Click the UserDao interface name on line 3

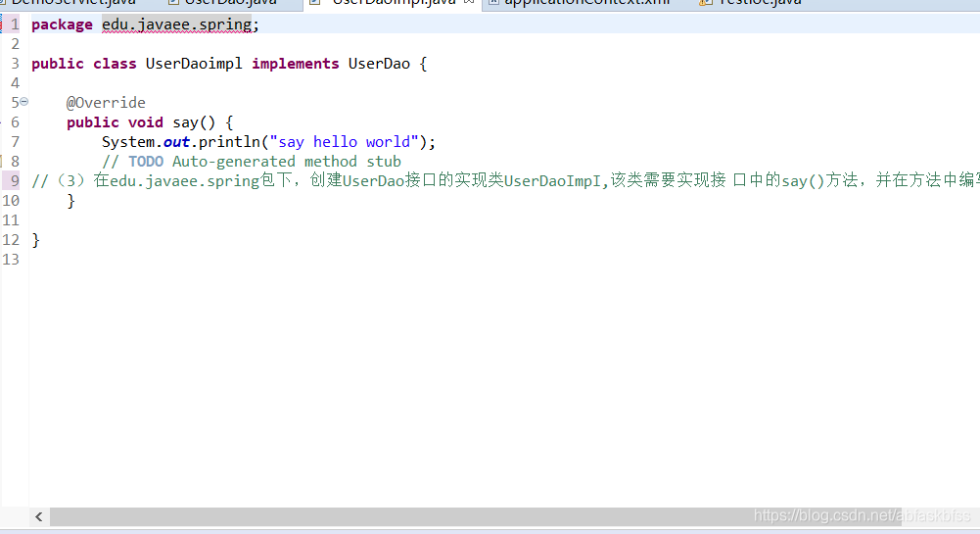pyautogui.click(x=379, y=64)
